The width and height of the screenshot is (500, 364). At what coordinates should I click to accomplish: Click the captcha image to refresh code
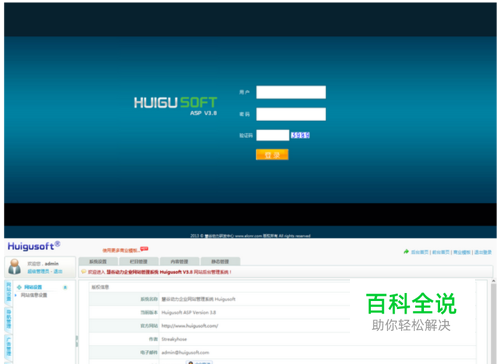coord(300,135)
